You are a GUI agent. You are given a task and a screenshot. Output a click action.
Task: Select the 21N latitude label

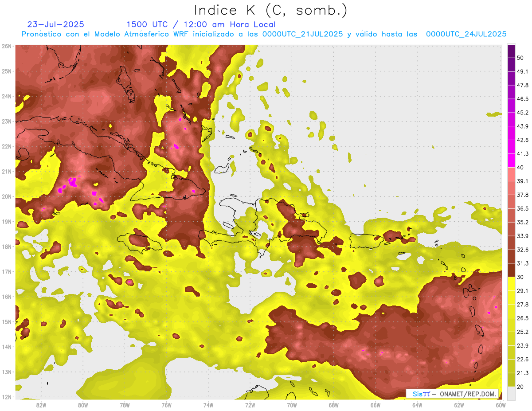[x=6, y=171]
